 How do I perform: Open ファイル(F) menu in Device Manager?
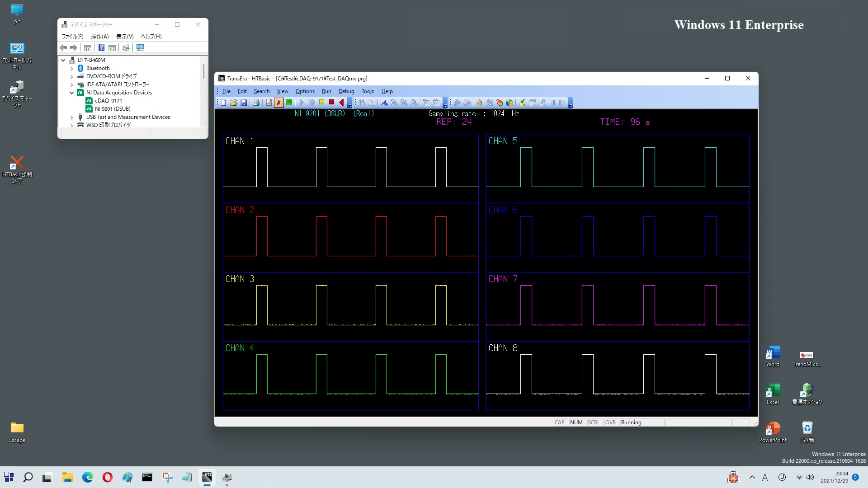coord(72,36)
